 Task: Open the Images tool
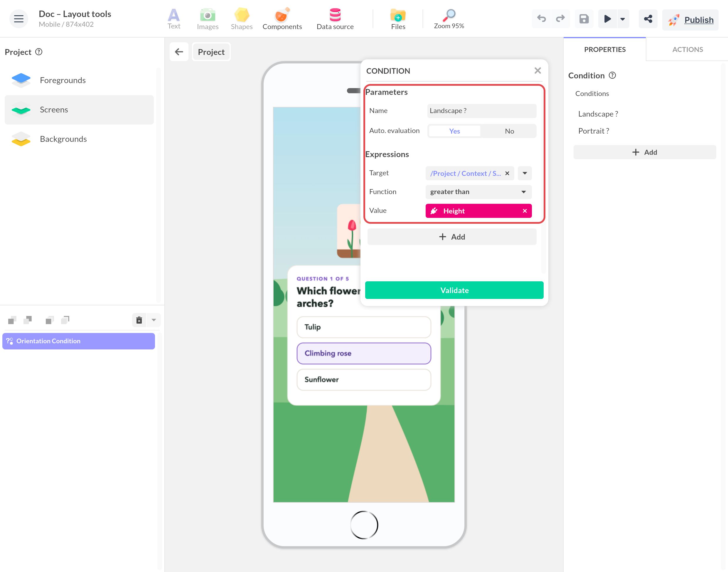[208, 19]
